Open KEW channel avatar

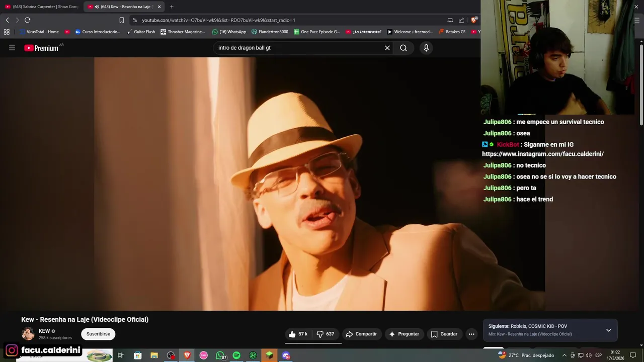28,334
